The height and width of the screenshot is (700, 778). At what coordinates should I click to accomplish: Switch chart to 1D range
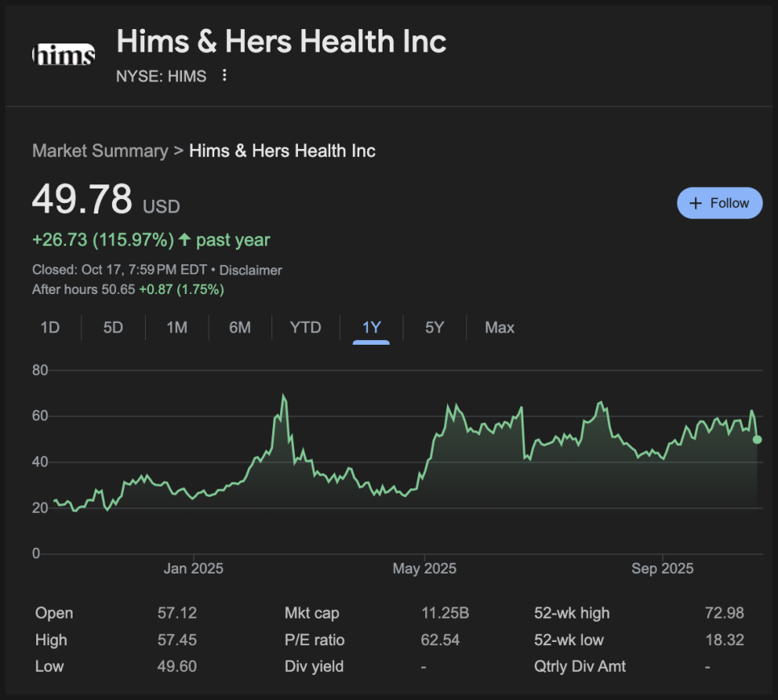pyautogui.click(x=50, y=328)
